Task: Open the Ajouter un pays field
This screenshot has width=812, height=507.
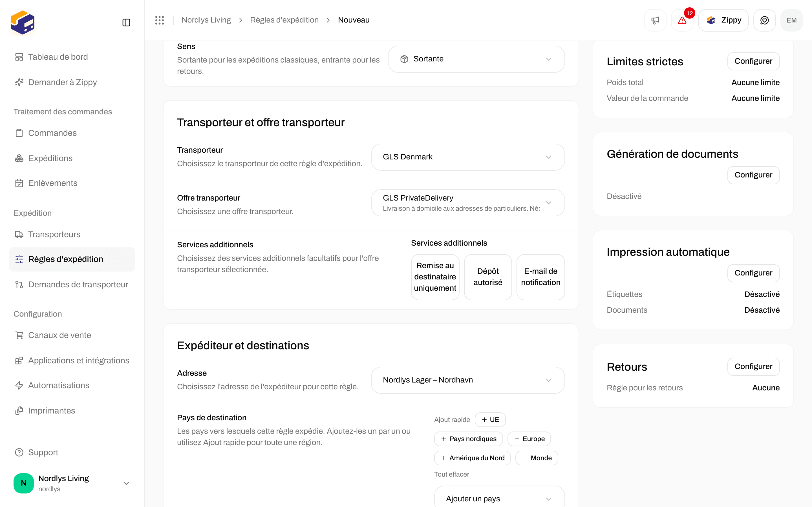Action: click(499, 498)
